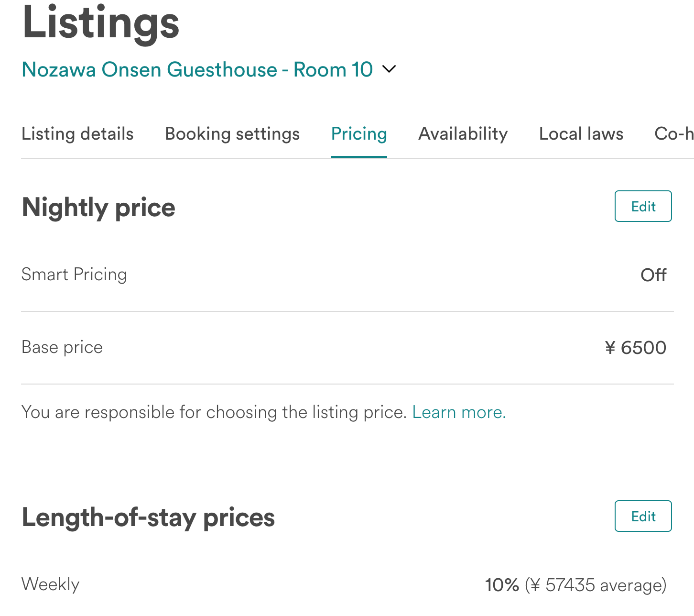Open the Booking settings tab
Screen dimensions: 694x616
pos(232,134)
